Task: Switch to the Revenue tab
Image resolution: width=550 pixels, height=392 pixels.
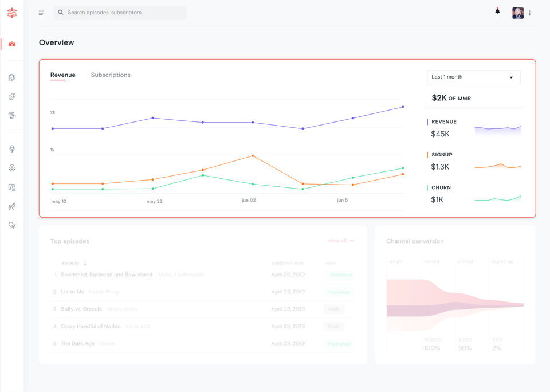Action: point(63,75)
